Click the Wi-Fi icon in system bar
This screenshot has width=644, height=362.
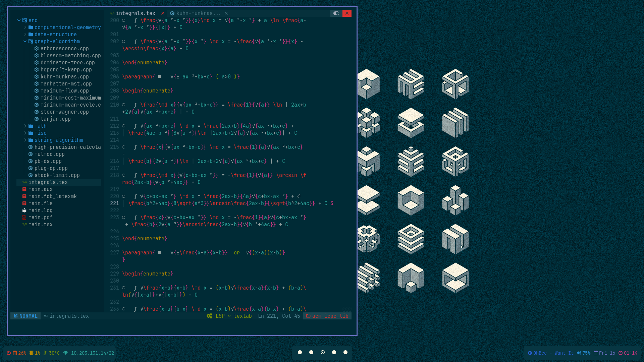tap(66, 353)
